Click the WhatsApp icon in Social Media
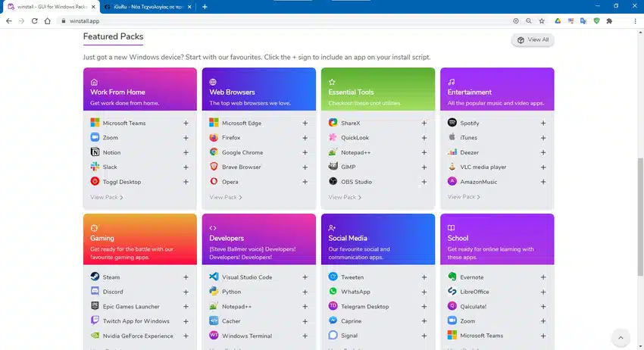This screenshot has height=350, width=644. click(333, 291)
